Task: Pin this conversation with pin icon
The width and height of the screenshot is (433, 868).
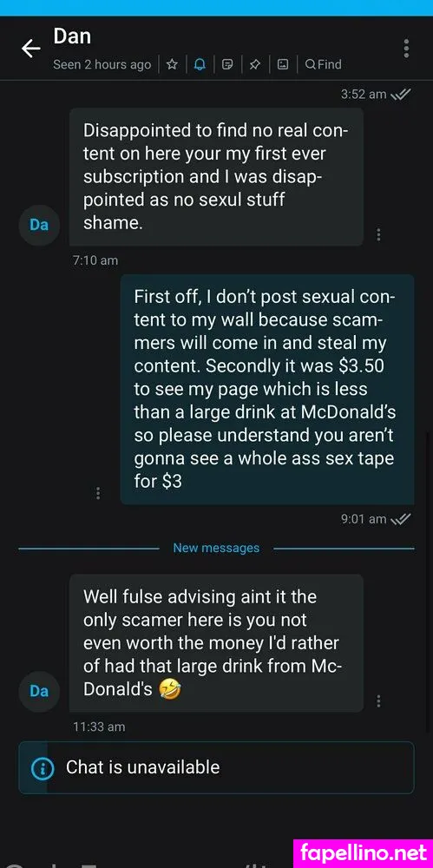Action: coord(255,65)
